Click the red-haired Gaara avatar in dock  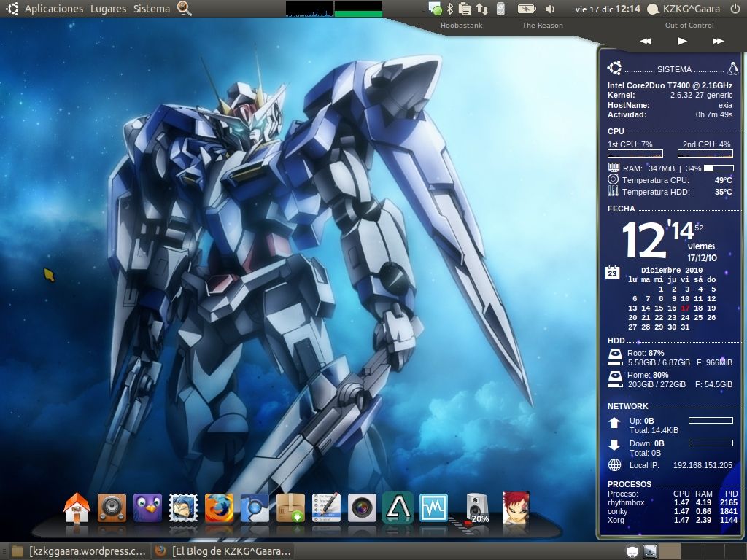click(516, 507)
